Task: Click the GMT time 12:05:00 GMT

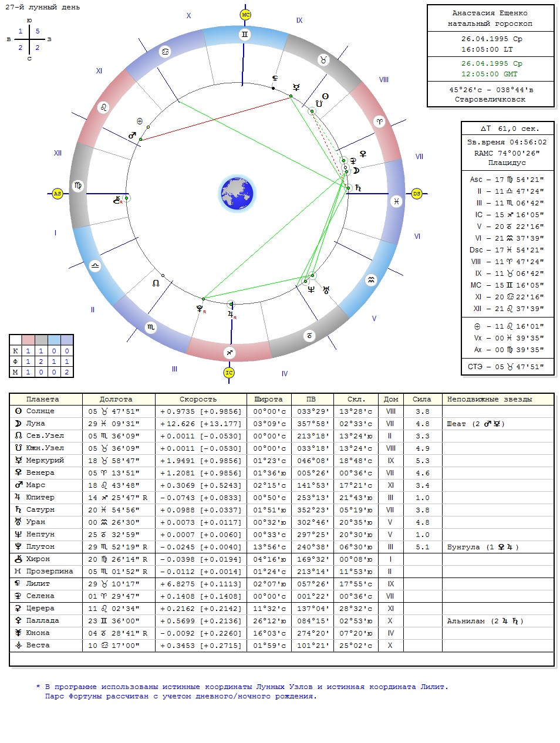Action: point(490,74)
